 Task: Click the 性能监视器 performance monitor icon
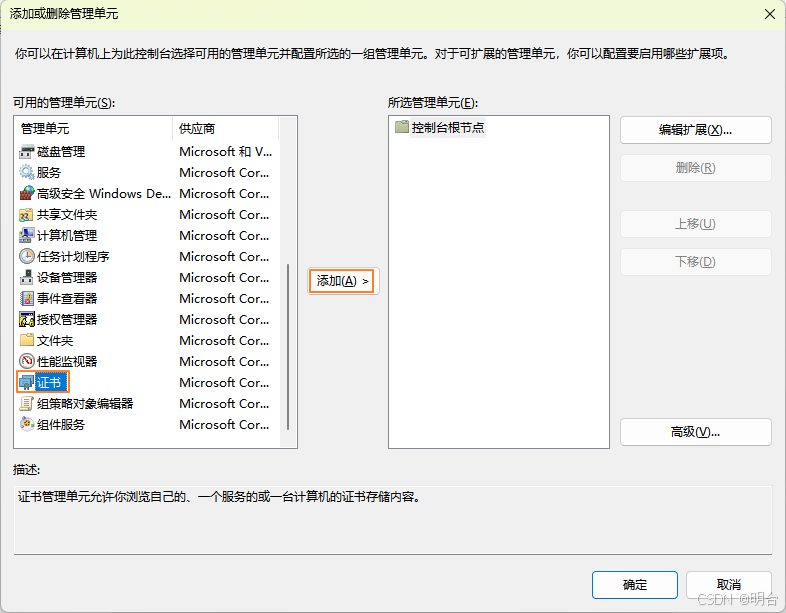pyautogui.click(x=27, y=361)
